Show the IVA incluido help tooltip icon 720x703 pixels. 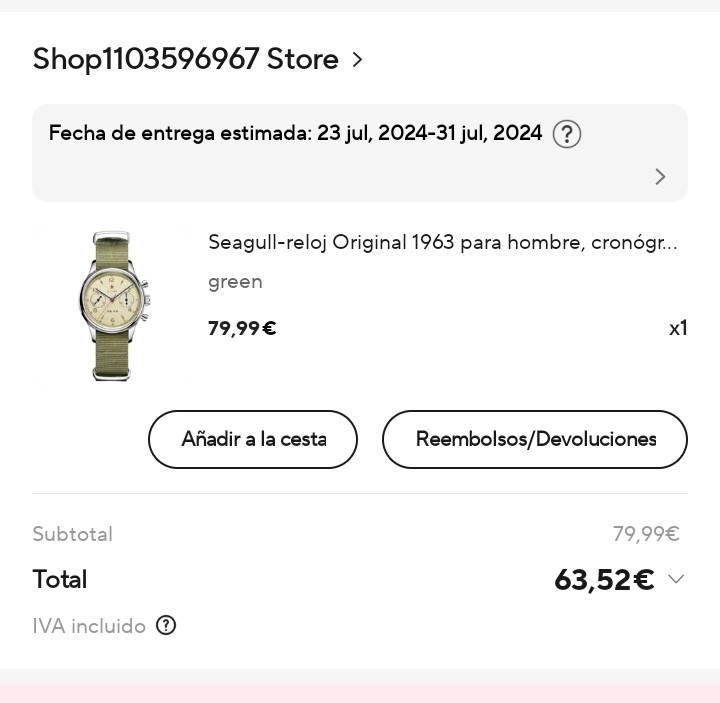[x=166, y=625]
